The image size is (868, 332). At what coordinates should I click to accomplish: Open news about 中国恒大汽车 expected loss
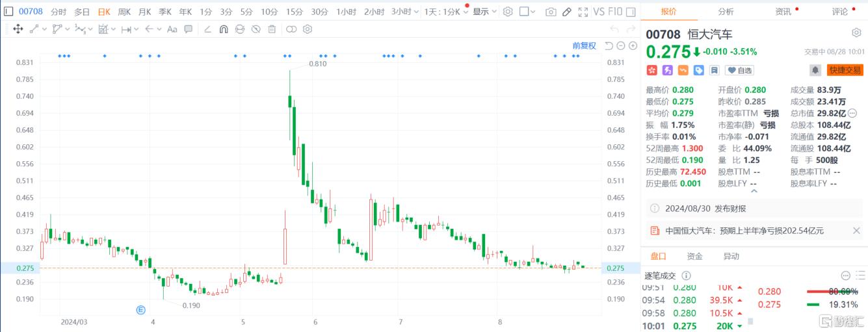pyautogui.click(x=744, y=231)
